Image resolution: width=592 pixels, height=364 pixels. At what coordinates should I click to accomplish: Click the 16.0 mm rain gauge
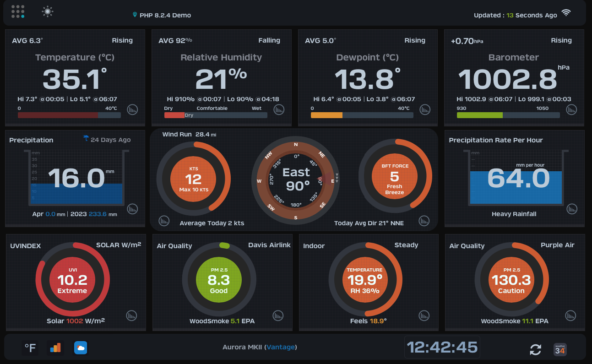pos(77,178)
